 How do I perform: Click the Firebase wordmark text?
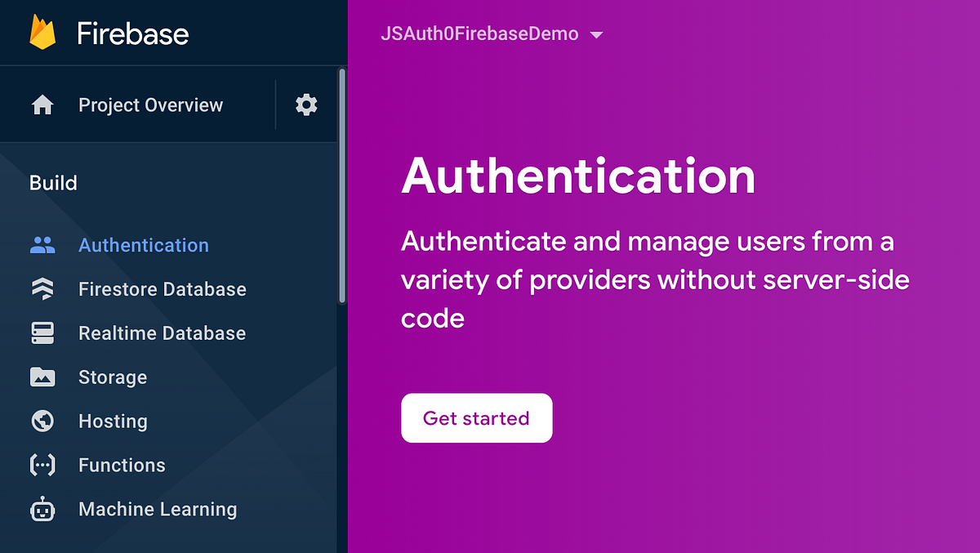(x=132, y=33)
